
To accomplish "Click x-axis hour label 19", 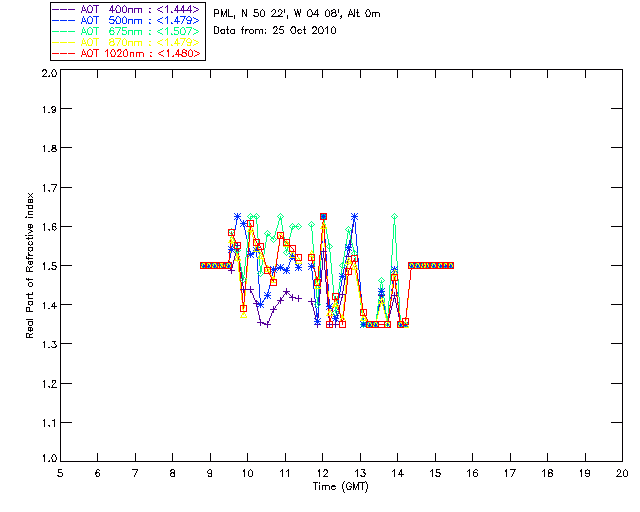I will coord(585,473).
